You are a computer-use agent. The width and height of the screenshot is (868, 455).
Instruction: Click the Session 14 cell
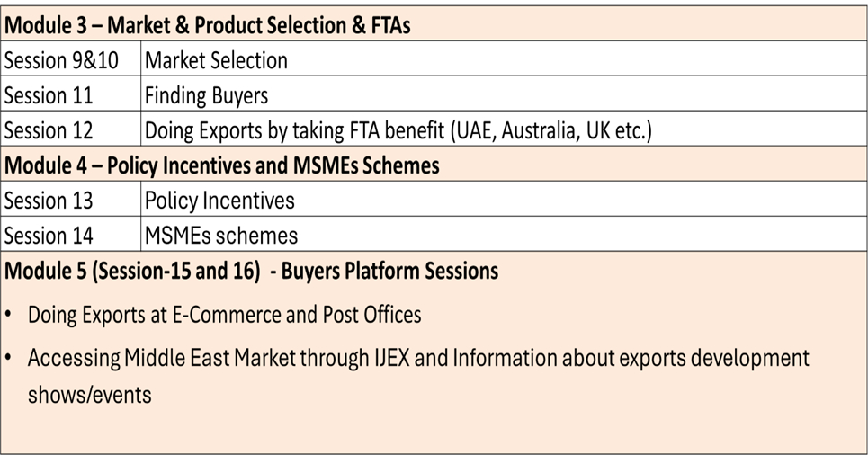pos(49,236)
